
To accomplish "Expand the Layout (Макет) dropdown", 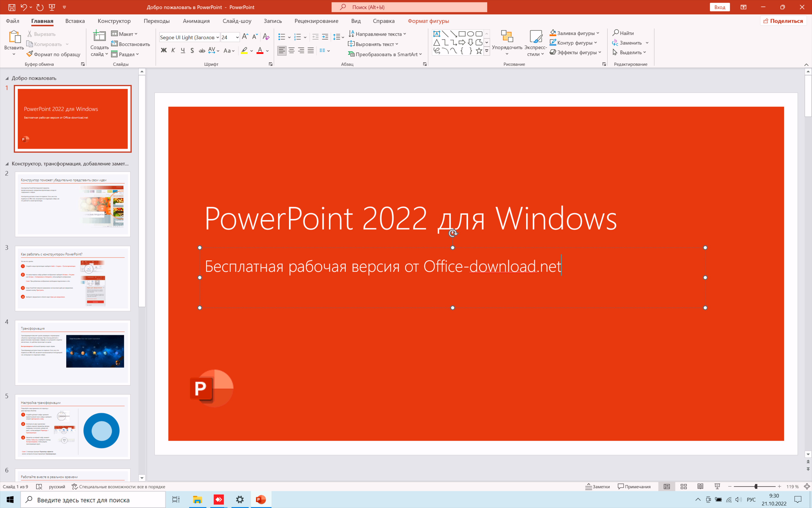I will (x=125, y=34).
